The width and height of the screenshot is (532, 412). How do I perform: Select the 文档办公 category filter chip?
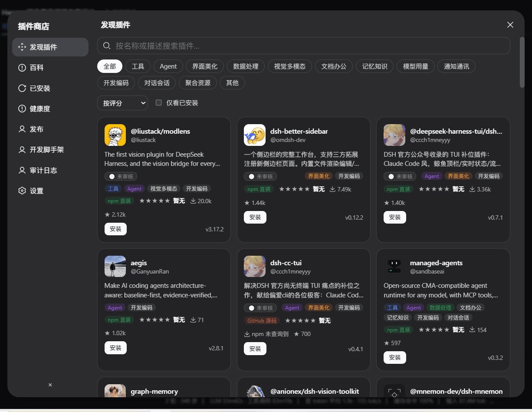334,66
